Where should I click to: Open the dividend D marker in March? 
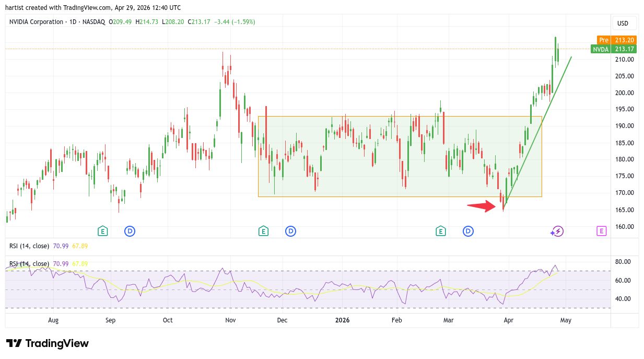(x=468, y=231)
